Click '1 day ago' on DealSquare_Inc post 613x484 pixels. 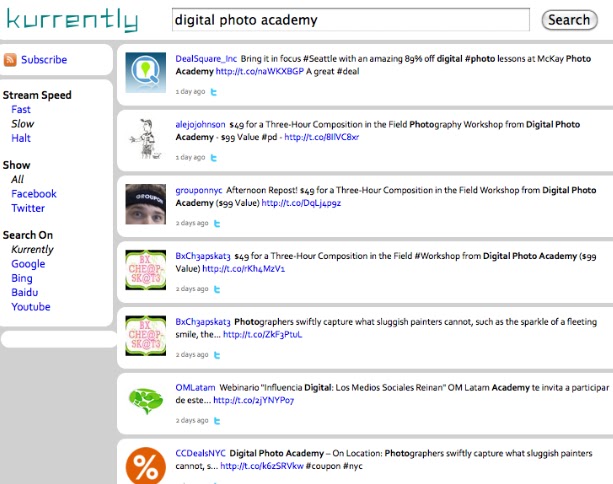coord(190,91)
